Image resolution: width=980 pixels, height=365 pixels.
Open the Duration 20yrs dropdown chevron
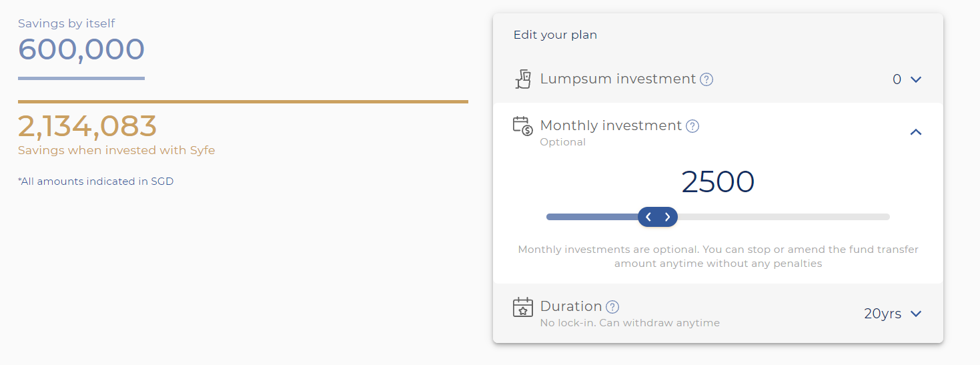916,314
